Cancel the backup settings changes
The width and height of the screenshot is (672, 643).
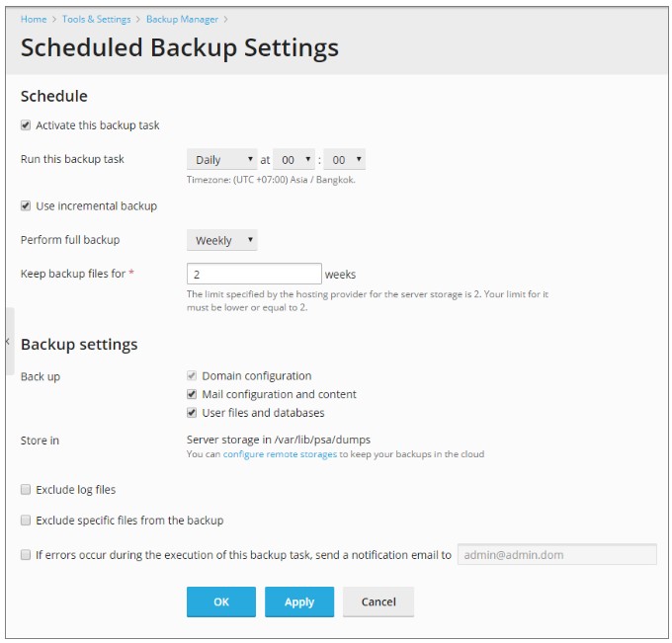[378, 602]
